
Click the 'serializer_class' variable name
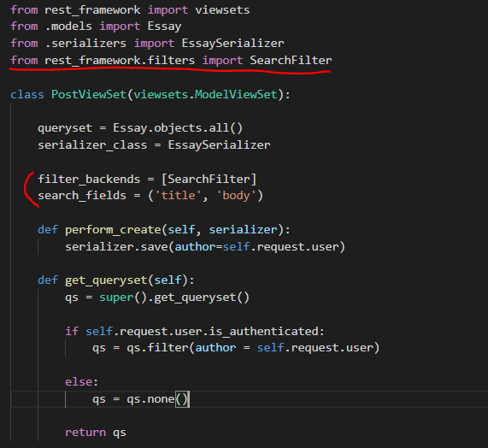coord(92,145)
